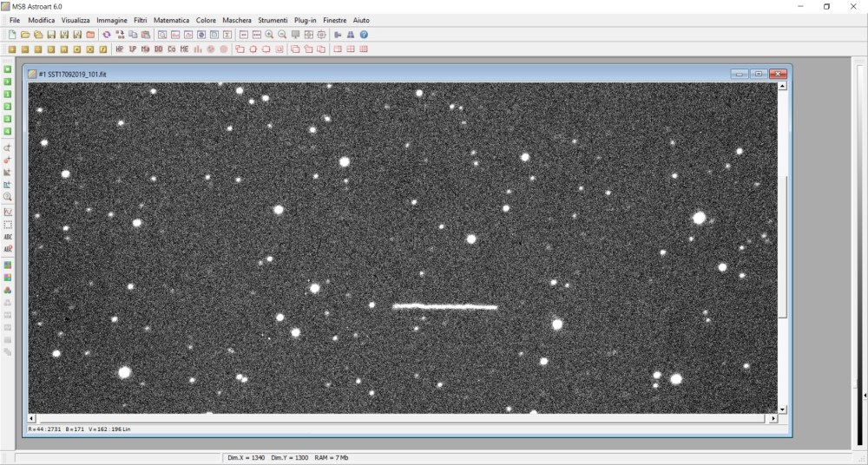This screenshot has height=465, width=868.
Task: Open the Immagine menu
Action: 112,21
